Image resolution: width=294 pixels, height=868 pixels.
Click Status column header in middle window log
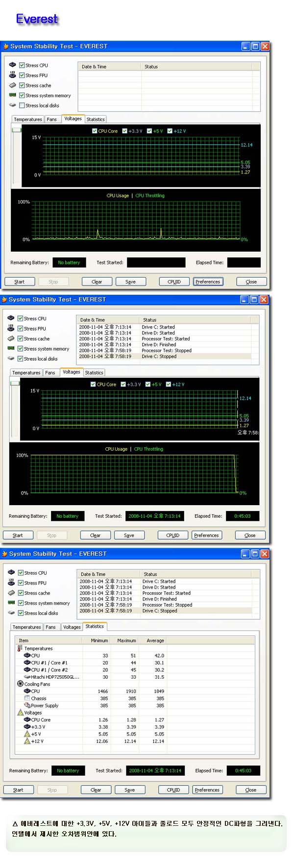(x=195, y=320)
